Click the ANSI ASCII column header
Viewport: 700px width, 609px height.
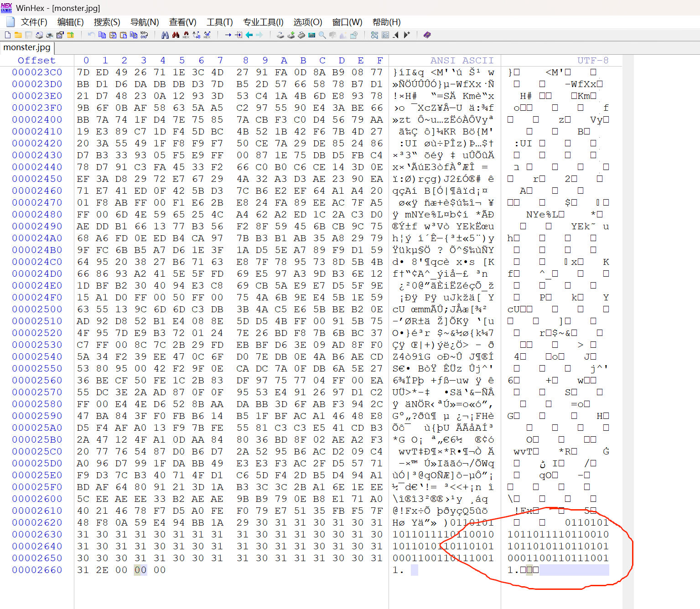click(x=461, y=61)
